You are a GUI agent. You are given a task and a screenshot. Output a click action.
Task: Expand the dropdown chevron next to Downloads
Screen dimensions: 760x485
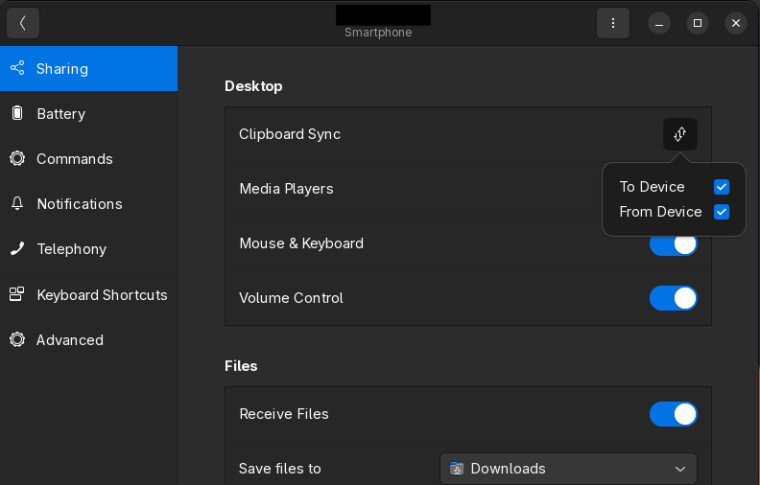681,469
